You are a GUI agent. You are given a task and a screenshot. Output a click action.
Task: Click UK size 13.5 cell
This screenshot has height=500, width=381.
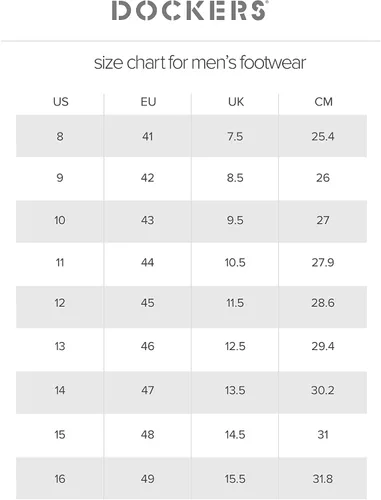pyautogui.click(x=235, y=390)
